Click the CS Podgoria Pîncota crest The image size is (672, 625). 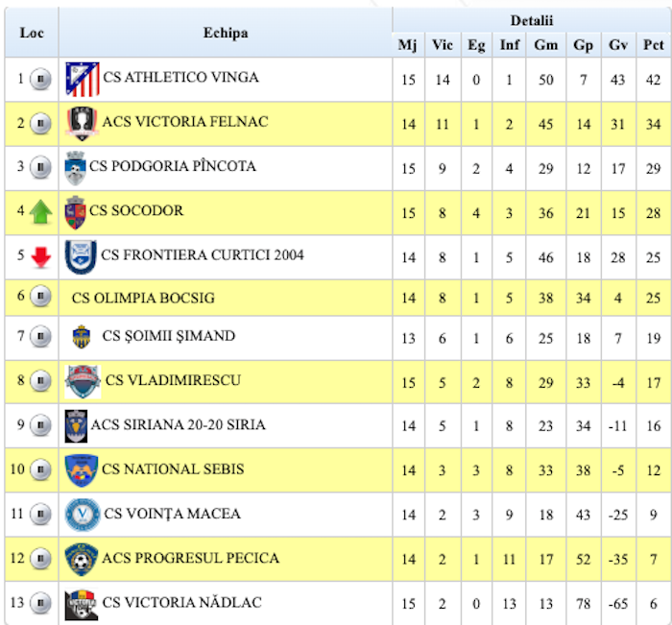tap(75, 168)
